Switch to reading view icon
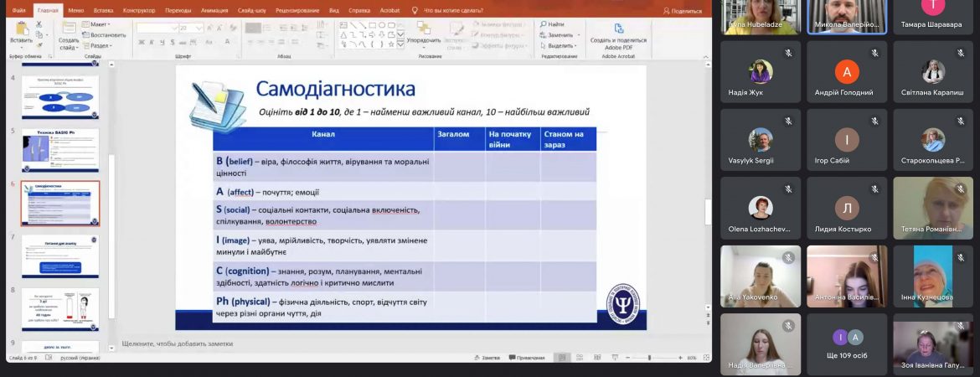This screenshot has height=377, width=980. pyautogui.click(x=597, y=358)
